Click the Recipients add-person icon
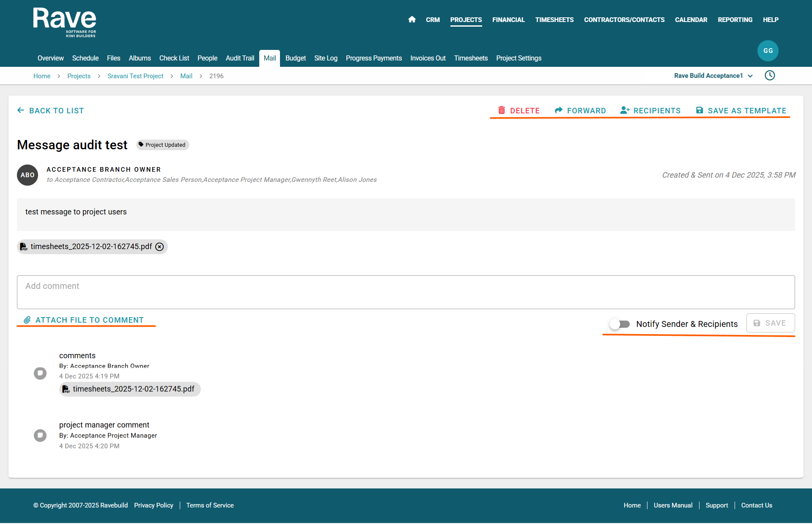The image size is (812, 524). 625,110
